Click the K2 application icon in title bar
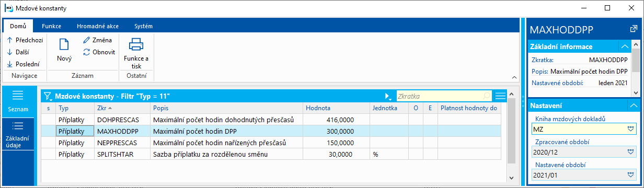Image resolution: width=644 pixels, height=188 pixels. point(8,8)
